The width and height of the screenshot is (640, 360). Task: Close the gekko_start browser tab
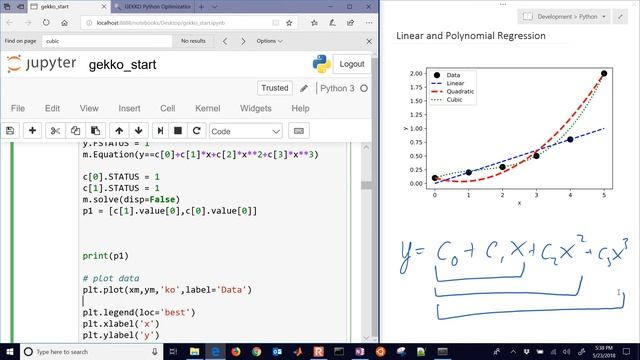pos(104,7)
